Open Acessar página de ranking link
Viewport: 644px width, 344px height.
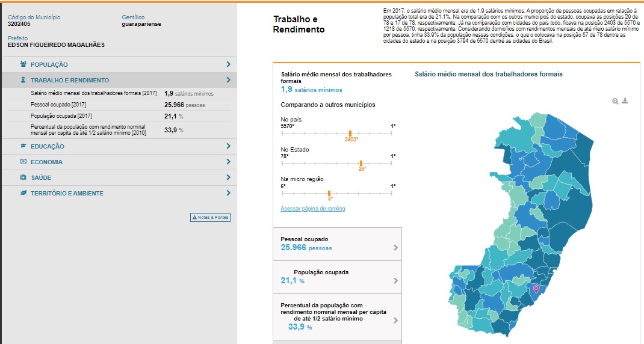point(312,209)
